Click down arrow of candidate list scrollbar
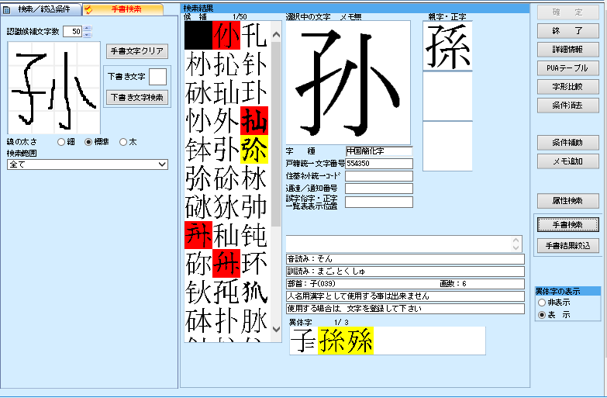607x398 pixels. pyautogui.click(x=276, y=329)
